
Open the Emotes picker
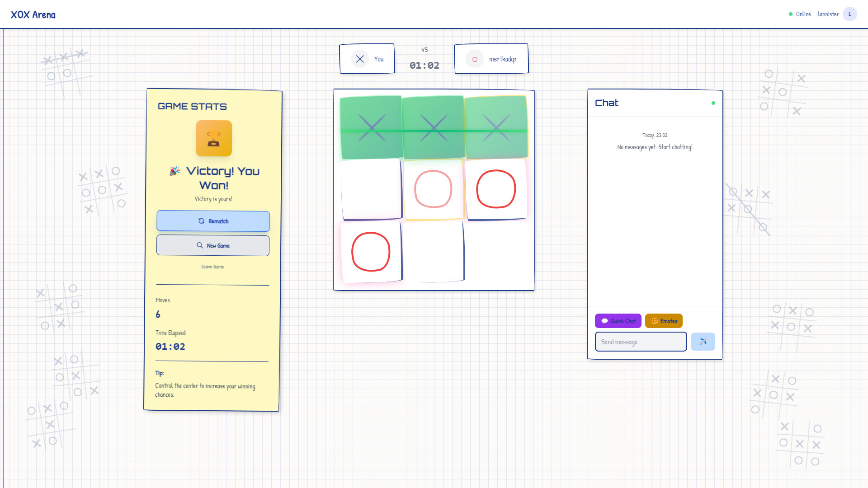(x=664, y=321)
